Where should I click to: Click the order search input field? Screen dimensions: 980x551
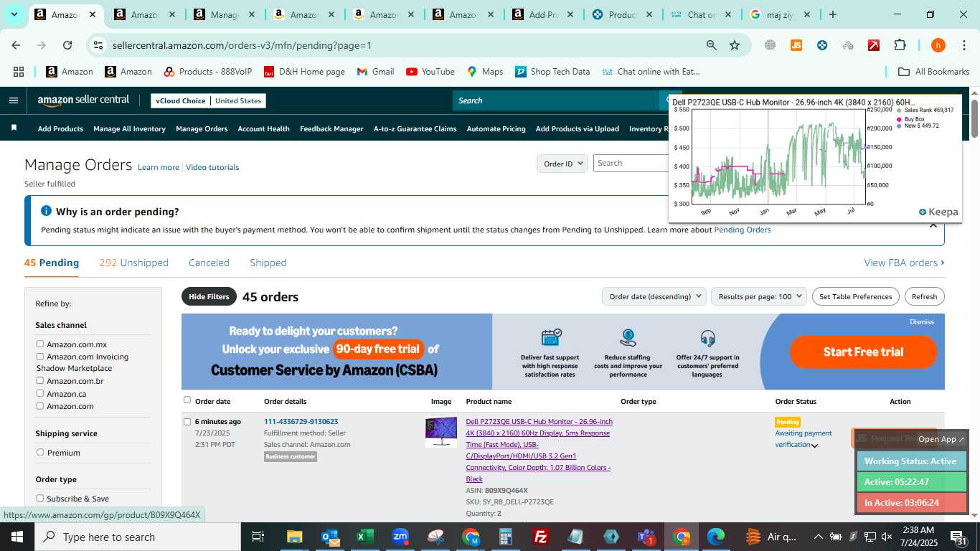[x=630, y=164]
